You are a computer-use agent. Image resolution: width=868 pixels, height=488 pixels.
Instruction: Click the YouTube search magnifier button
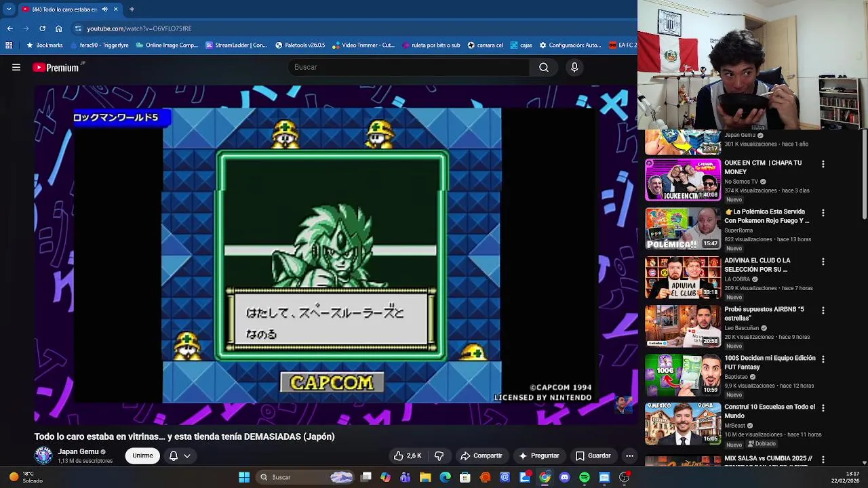(544, 67)
